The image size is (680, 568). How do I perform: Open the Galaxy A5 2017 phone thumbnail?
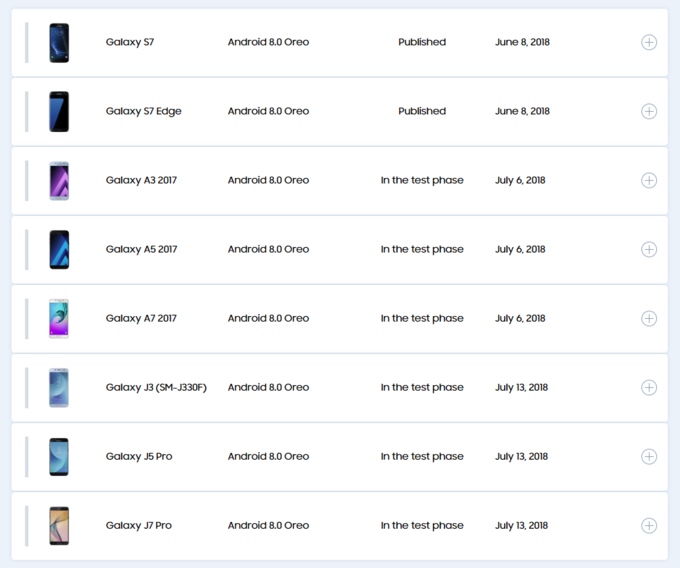(x=59, y=249)
